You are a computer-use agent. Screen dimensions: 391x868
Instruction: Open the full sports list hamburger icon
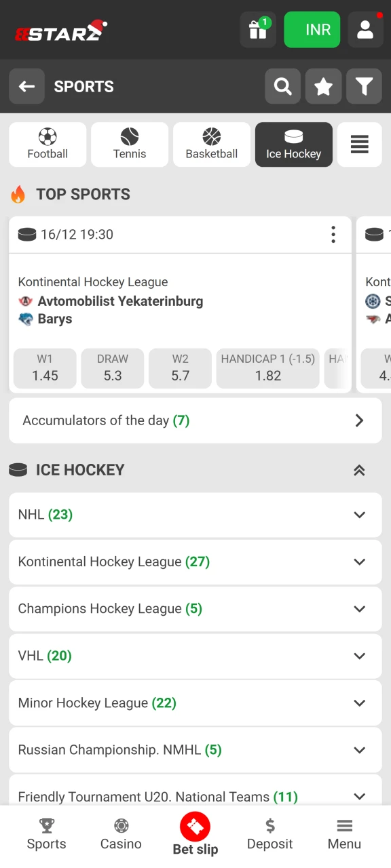pyautogui.click(x=359, y=144)
